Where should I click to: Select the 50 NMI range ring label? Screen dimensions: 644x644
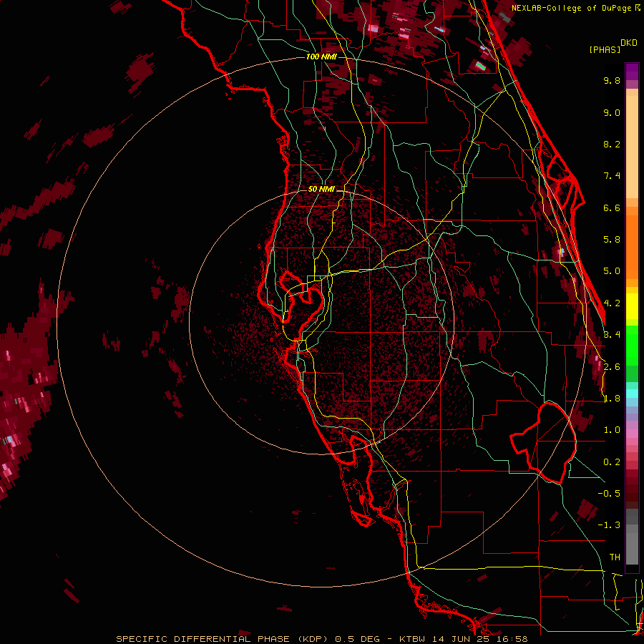tap(321, 189)
